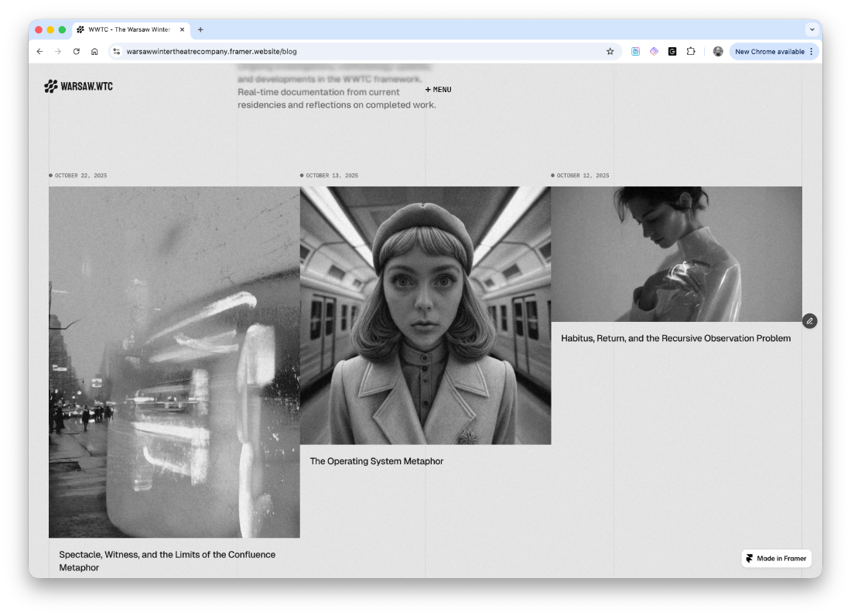This screenshot has height=616, width=851.
Task: Bookmark this page with the star icon
Action: (x=610, y=52)
